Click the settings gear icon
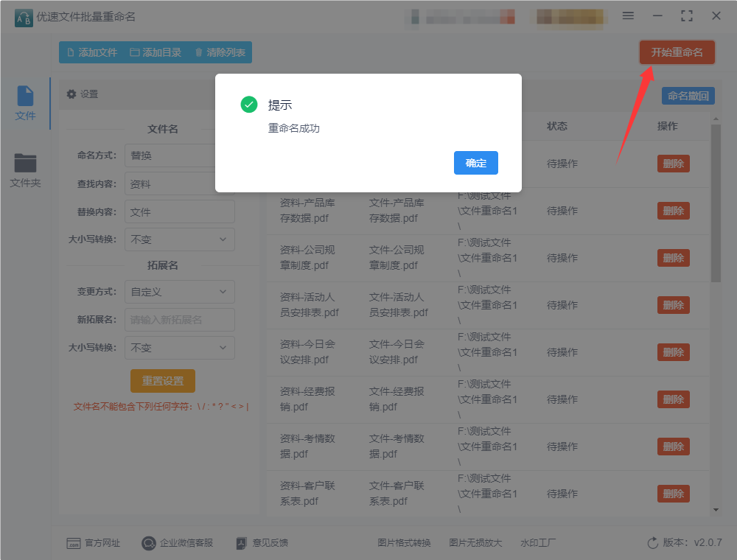 pyautogui.click(x=71, y=94)
